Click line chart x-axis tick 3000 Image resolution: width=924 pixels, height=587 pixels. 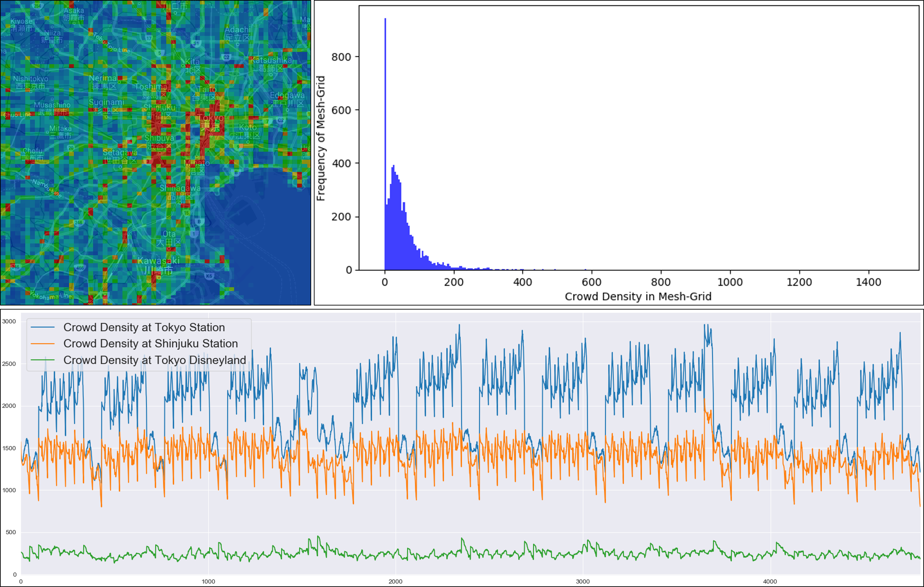tap(582, 581)
